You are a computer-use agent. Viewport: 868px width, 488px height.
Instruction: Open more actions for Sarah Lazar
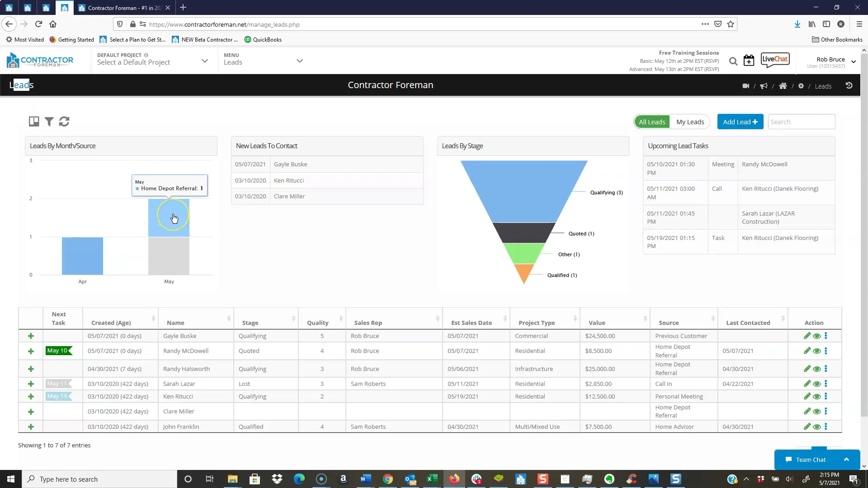pos(826,384)
